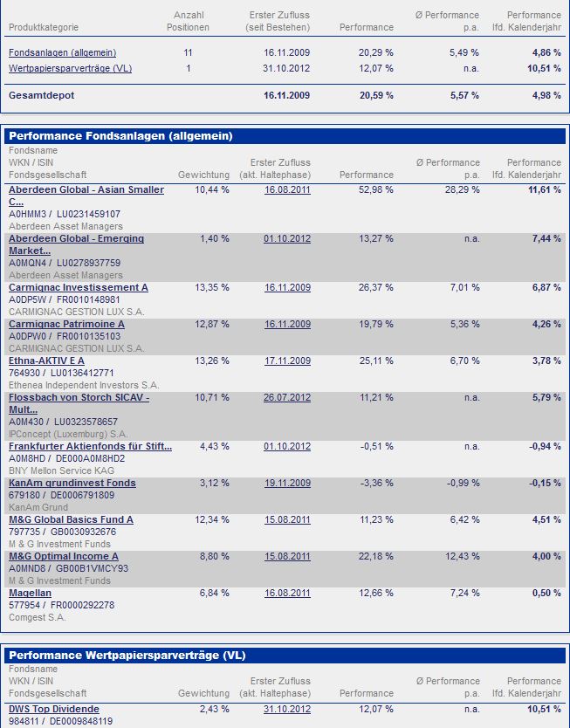Click date 15.08.2011 in M&G Optimal Income row

click(x=287, y=556)
